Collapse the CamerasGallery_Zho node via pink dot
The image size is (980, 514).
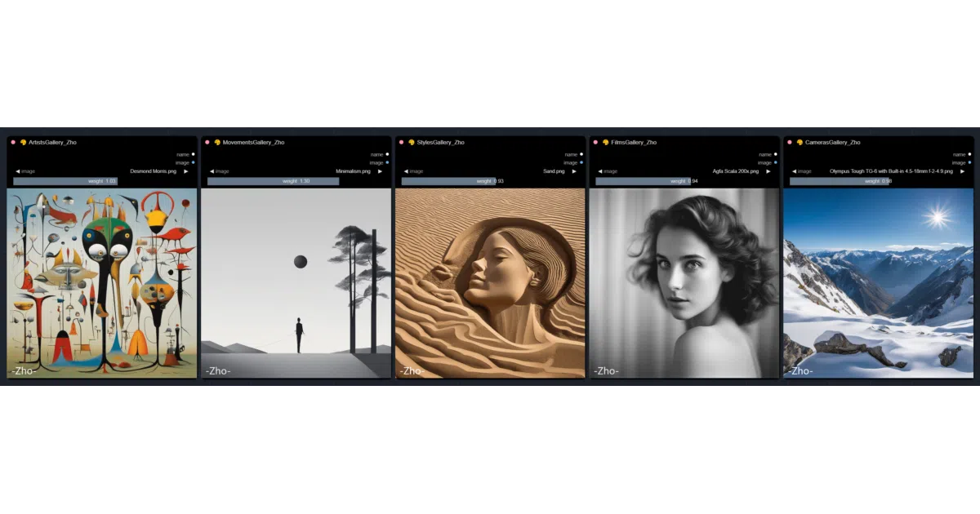point(790,142)
